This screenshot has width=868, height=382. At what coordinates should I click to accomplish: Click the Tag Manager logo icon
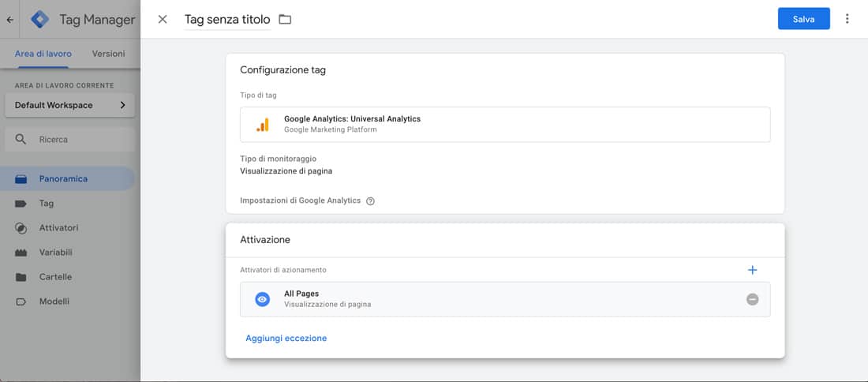pyautogui.click(x=40, y=20)
